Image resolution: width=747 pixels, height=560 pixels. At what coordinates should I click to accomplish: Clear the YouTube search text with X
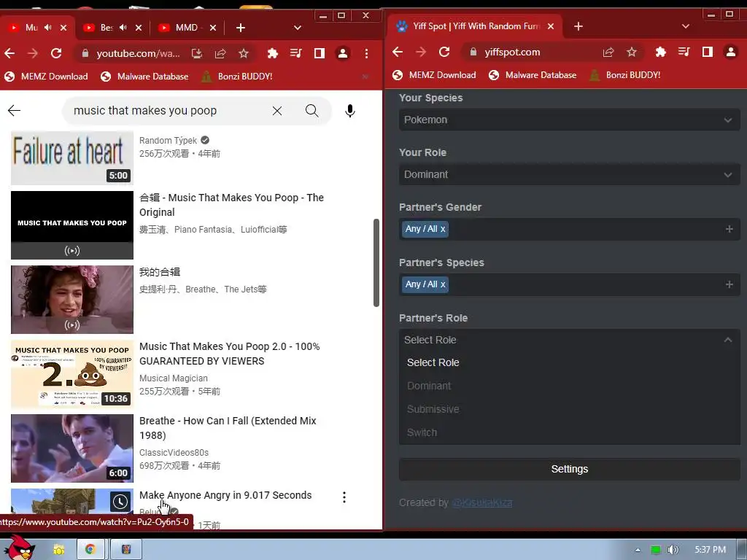(277, 111)
